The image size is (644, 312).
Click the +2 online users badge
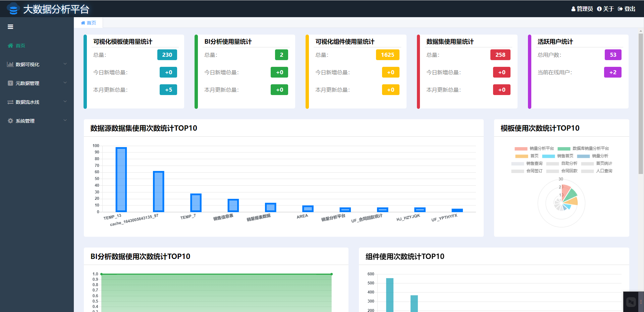[x=613, y=72]
